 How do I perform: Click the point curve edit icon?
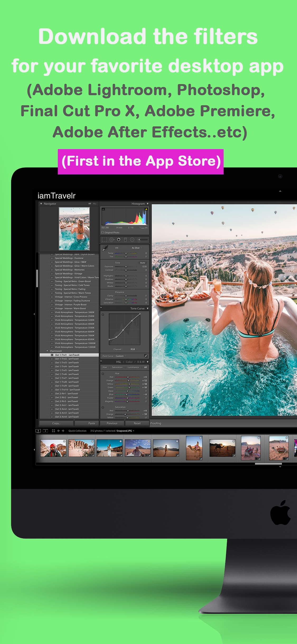click(x=146, y=356)
